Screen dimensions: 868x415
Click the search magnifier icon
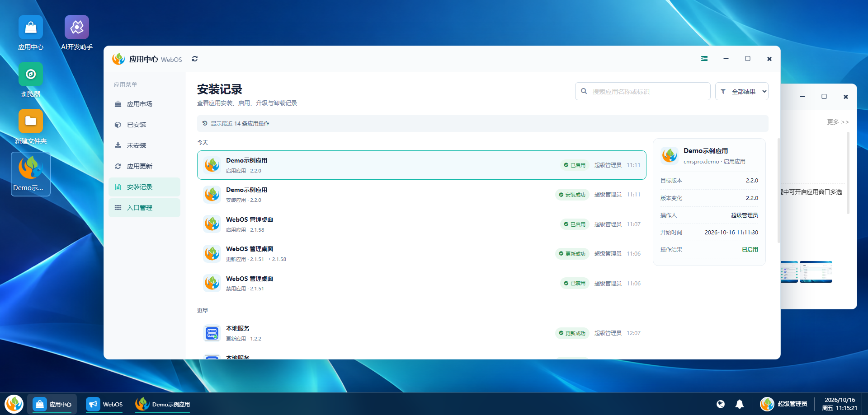click(x=584, y=91)
